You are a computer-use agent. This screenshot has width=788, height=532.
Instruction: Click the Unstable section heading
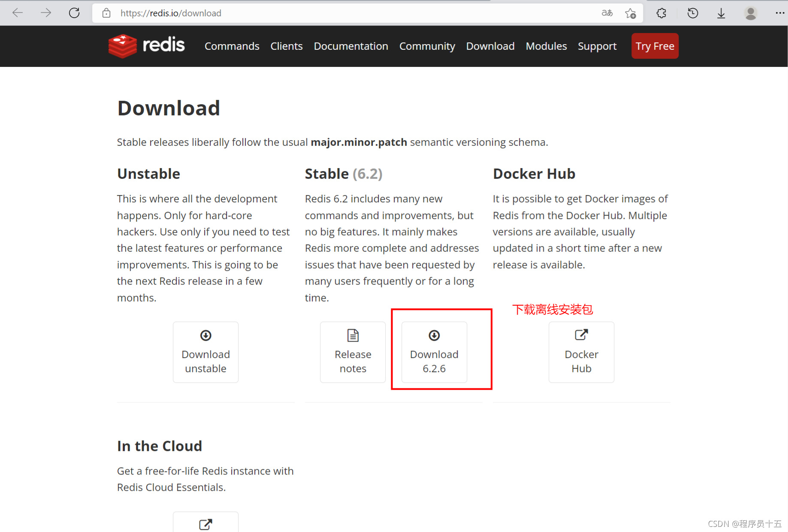[x=148, y=174]
